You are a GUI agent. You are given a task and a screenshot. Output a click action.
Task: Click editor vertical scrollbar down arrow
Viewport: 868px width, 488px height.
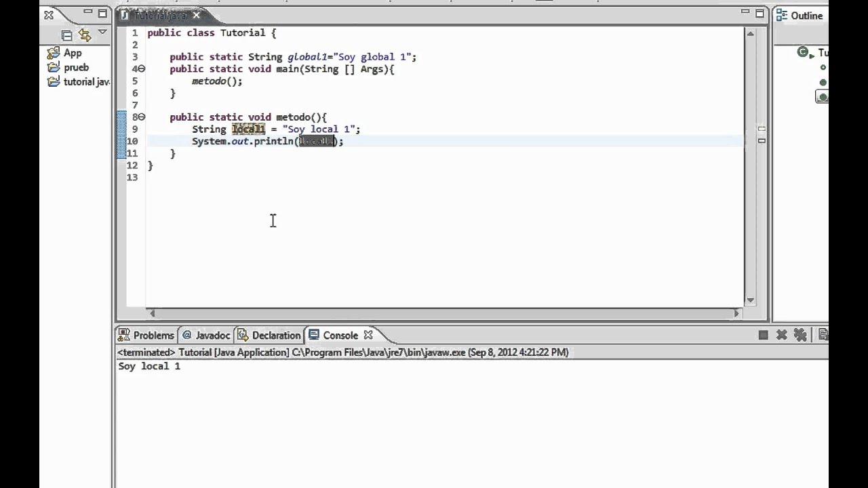click(751, 300)
